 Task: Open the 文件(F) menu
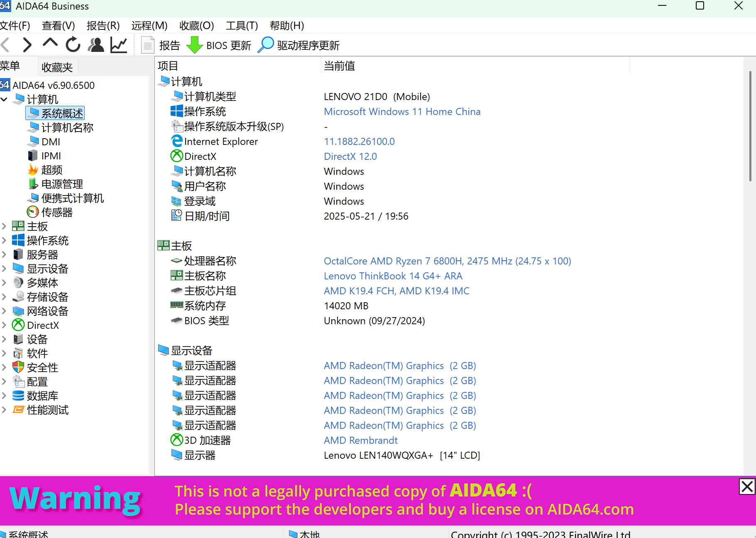[15, 26]
